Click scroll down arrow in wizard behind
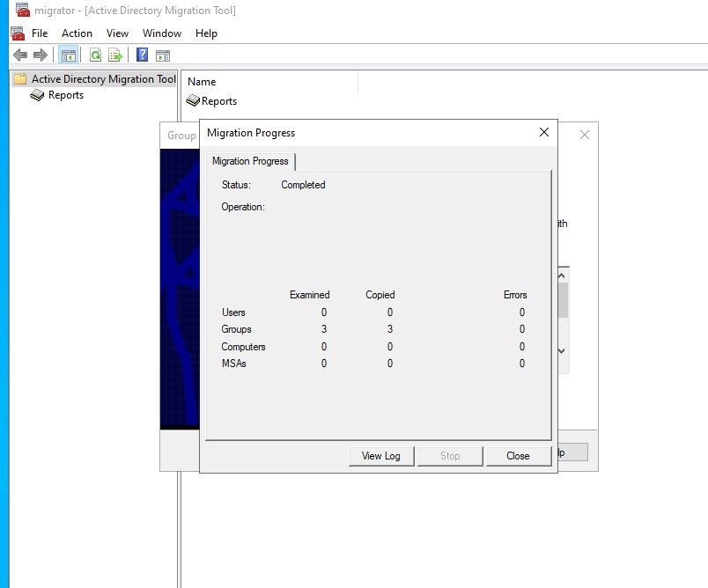 coord(562,350)
